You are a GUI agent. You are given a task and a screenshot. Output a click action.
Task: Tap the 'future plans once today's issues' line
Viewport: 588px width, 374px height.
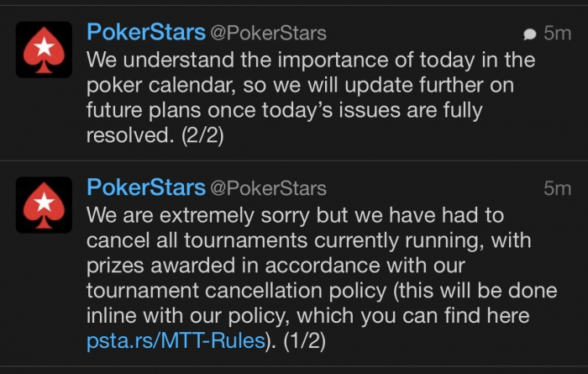pyautogui.click(x=284, y=110)
